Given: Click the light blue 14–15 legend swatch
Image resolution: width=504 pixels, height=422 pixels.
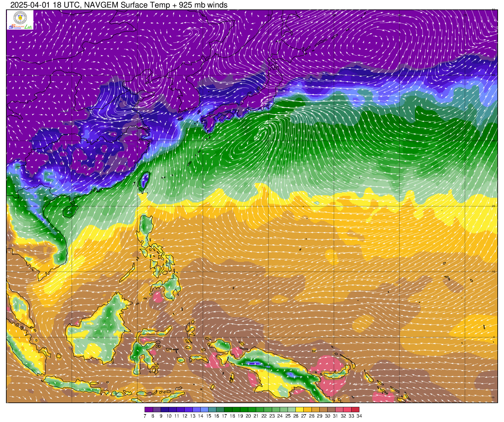Looking at the screenshot, I should (204, 409).
